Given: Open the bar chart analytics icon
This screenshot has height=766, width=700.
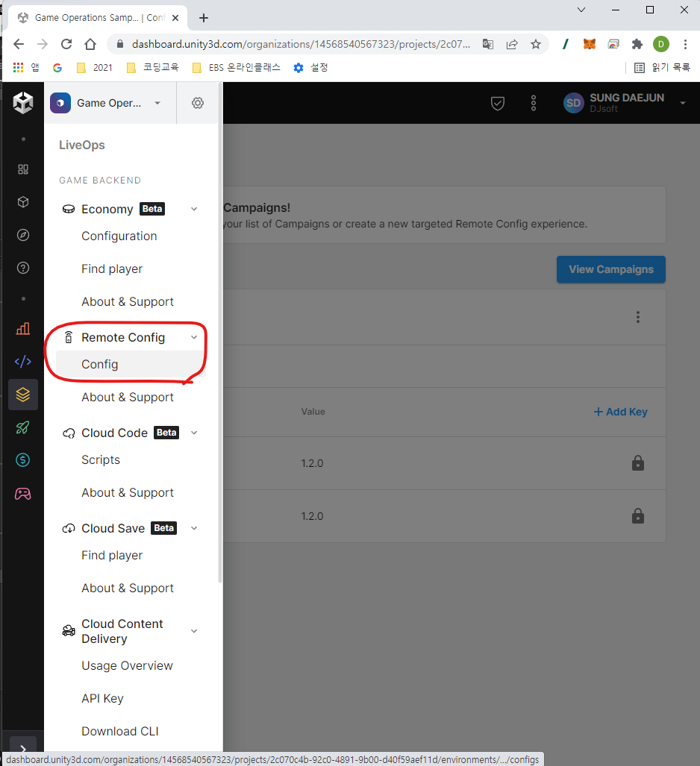Looking at the screenshot, I should coord(23,329).
